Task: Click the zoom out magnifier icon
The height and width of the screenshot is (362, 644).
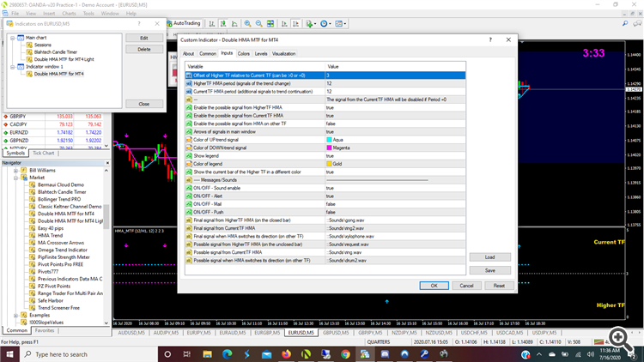Action: 259,24
